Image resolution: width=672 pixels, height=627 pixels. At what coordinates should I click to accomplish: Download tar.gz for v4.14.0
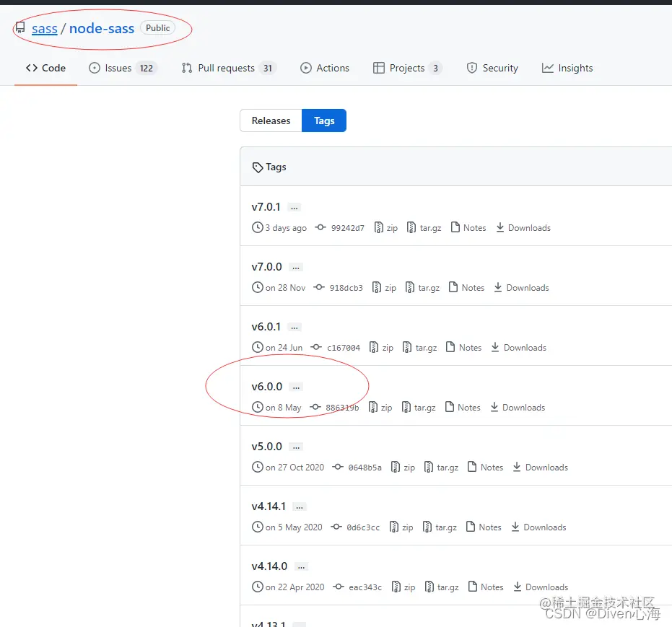click(x=442, y=587)
